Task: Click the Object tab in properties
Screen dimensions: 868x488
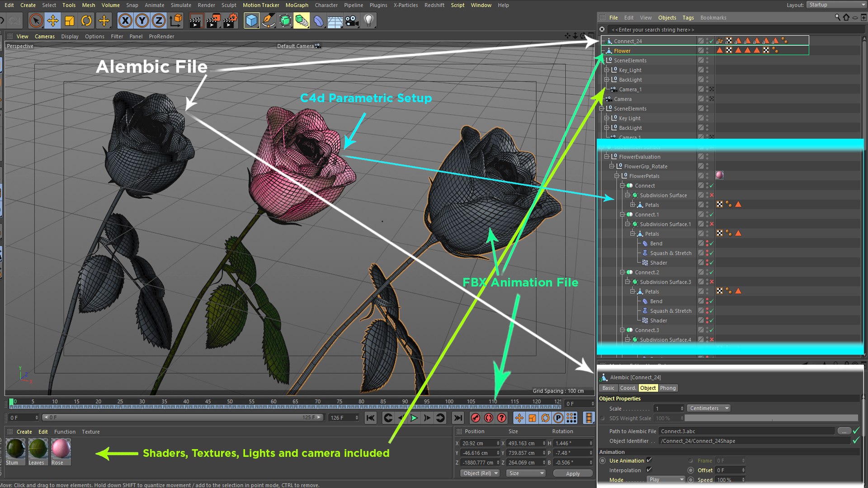Action: pos(647,388)
